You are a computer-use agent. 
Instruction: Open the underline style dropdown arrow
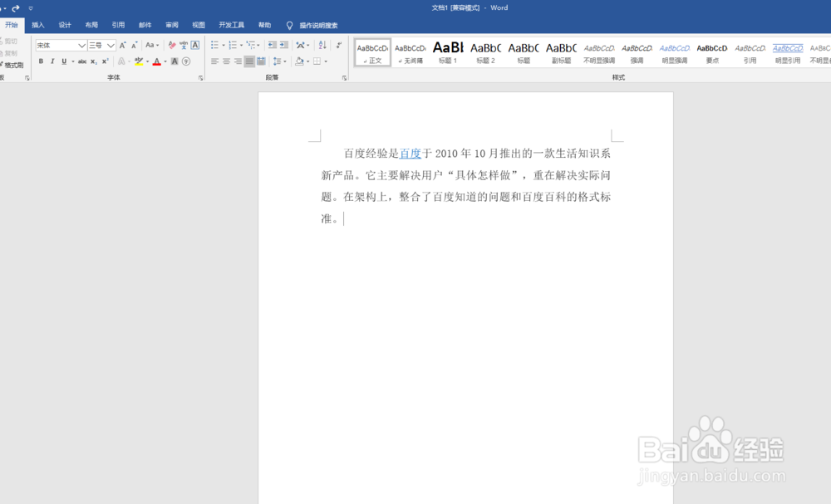pyautogui.click(x=73, y=61)
